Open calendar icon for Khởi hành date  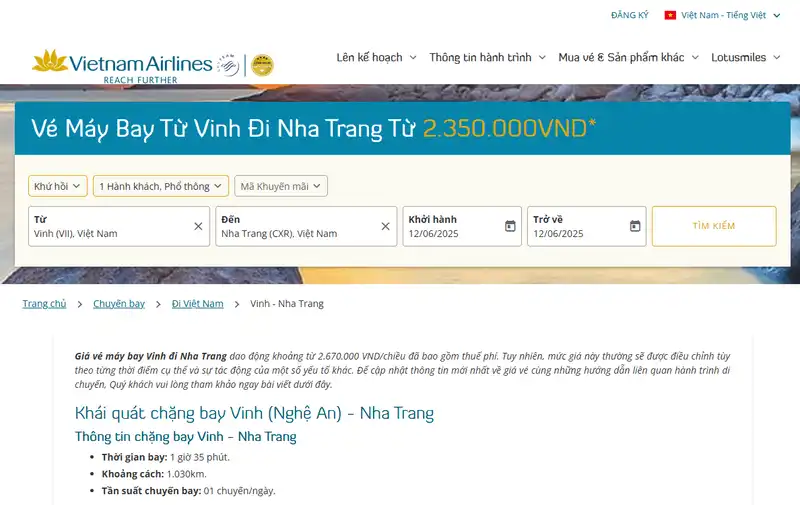click(510, 226)
